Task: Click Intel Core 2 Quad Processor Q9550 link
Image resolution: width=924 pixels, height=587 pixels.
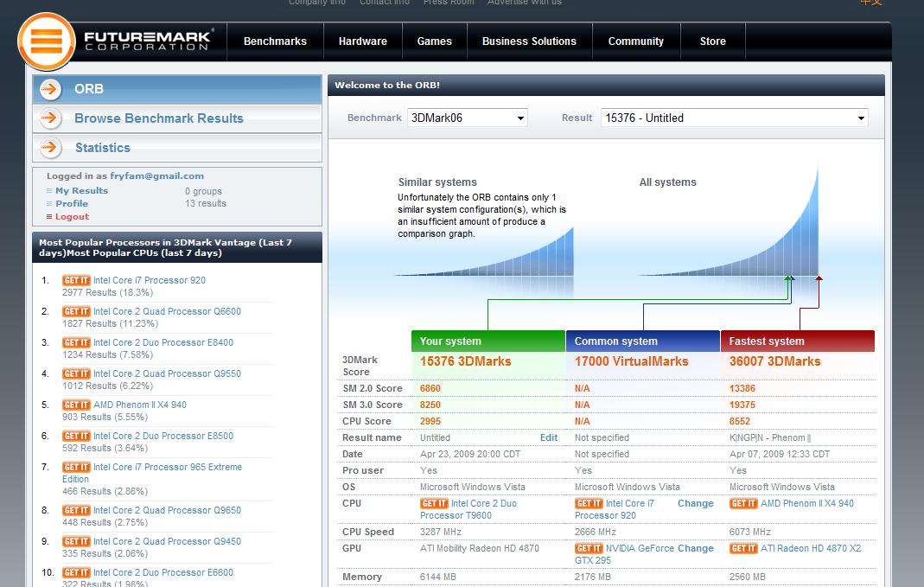Action: coord(167,374)
